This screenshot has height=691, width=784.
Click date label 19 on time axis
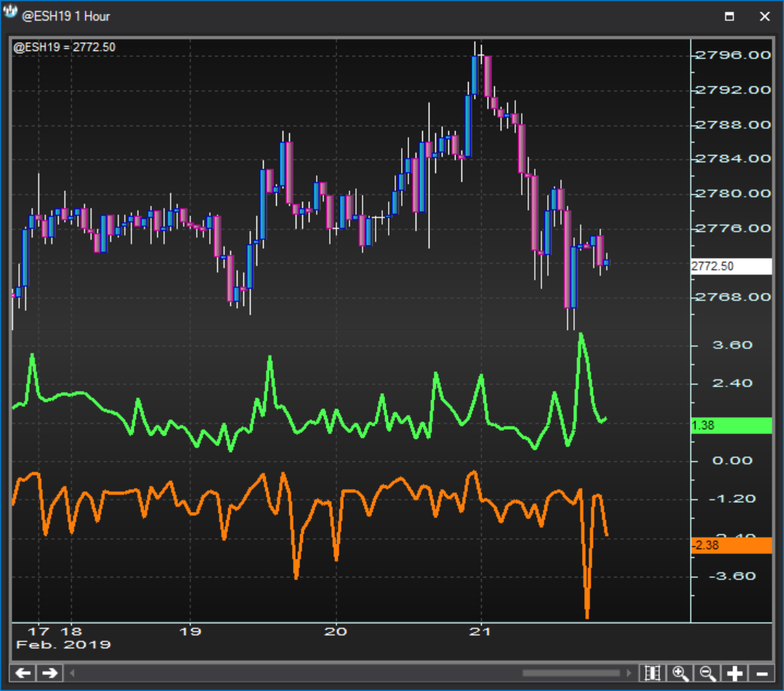click(190, 631)
